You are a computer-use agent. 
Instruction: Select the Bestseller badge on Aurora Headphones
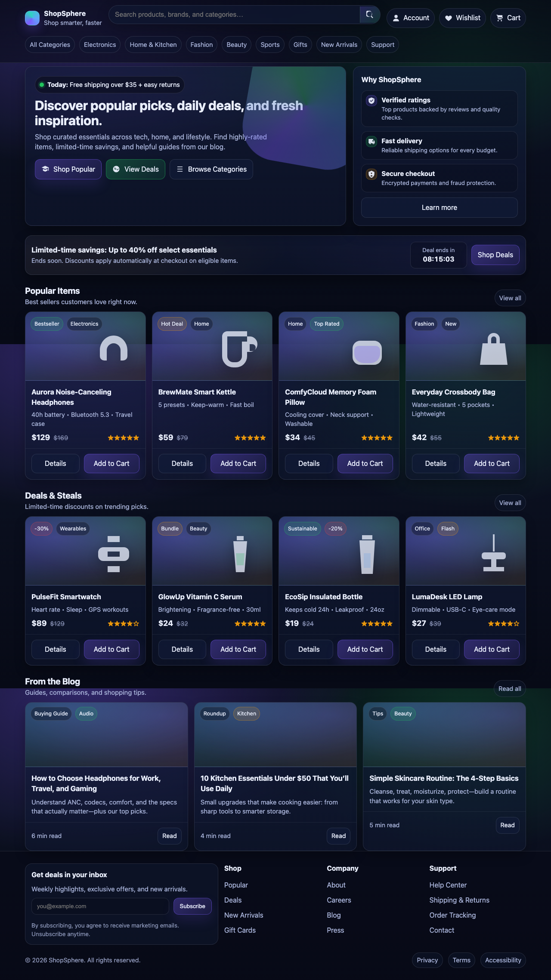[46, 324]
